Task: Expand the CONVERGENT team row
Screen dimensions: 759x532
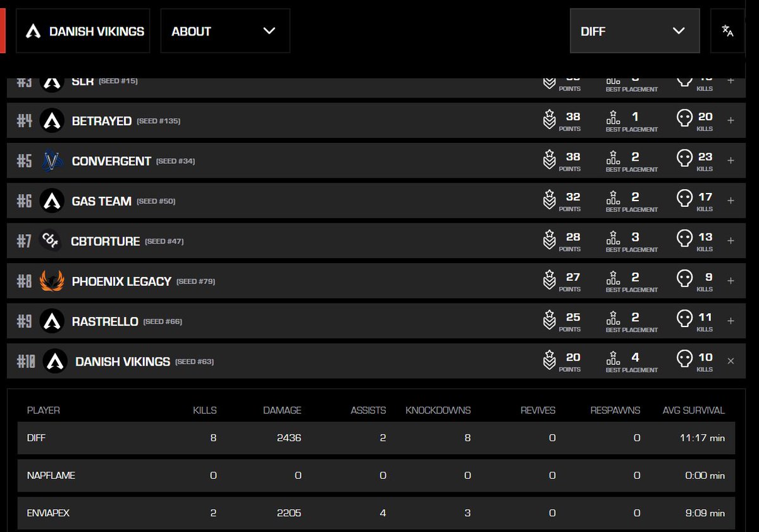Action: 731,161
